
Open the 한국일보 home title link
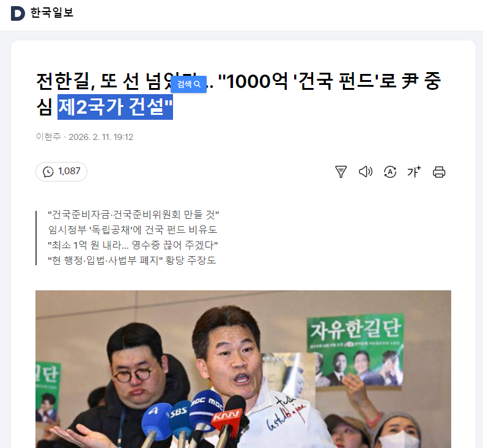tap(52, 13)
